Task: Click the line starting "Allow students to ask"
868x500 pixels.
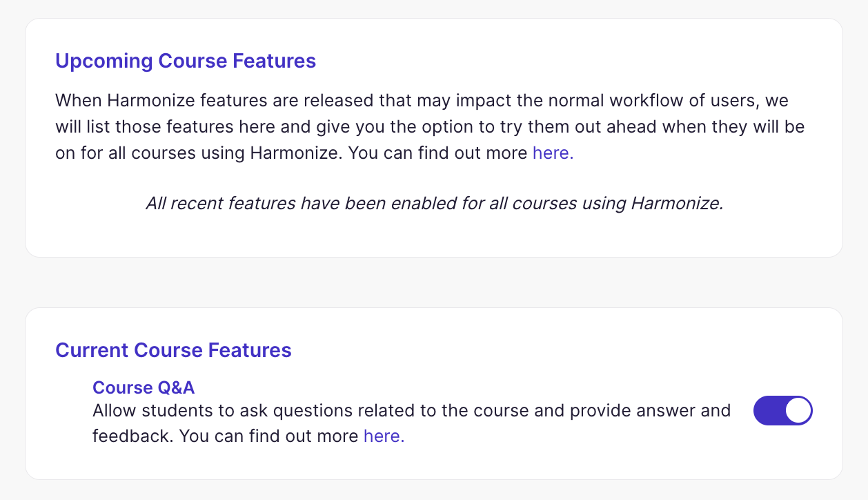Action: coord(411,410)
